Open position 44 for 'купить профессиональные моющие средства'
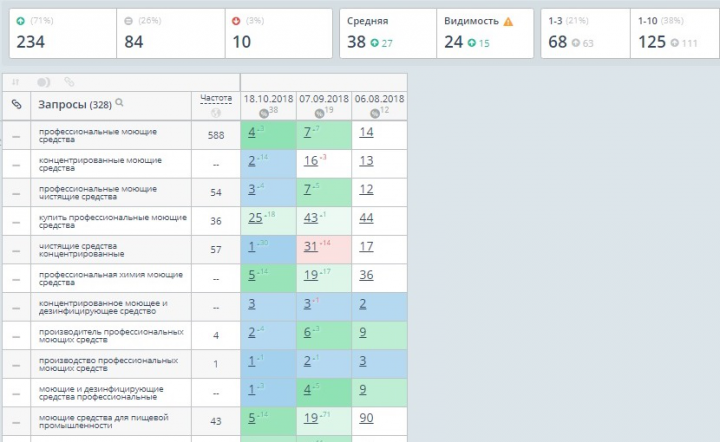 tap(366, 218)
